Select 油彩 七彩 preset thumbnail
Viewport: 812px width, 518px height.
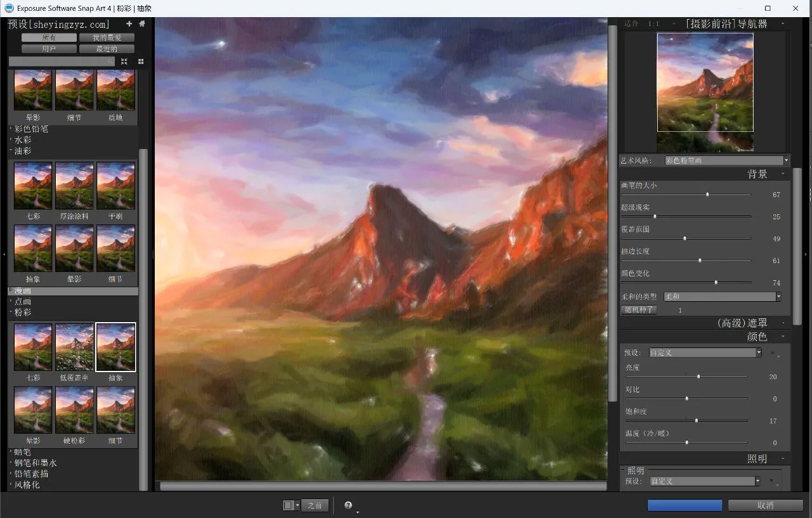[33, 185]
